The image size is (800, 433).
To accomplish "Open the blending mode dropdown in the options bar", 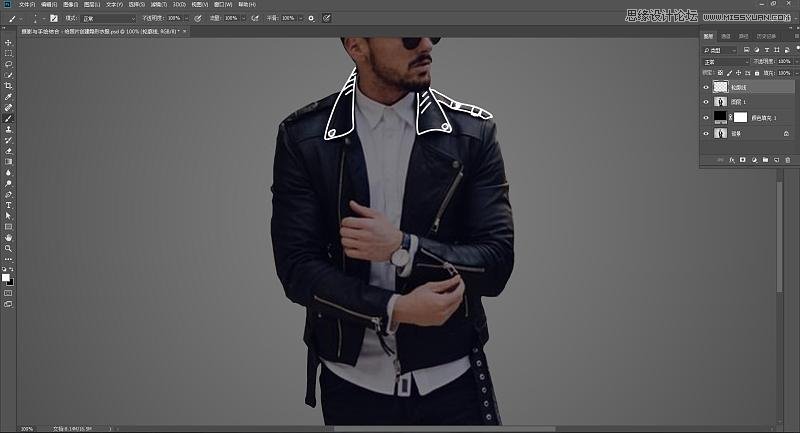I will click(109, 18).
